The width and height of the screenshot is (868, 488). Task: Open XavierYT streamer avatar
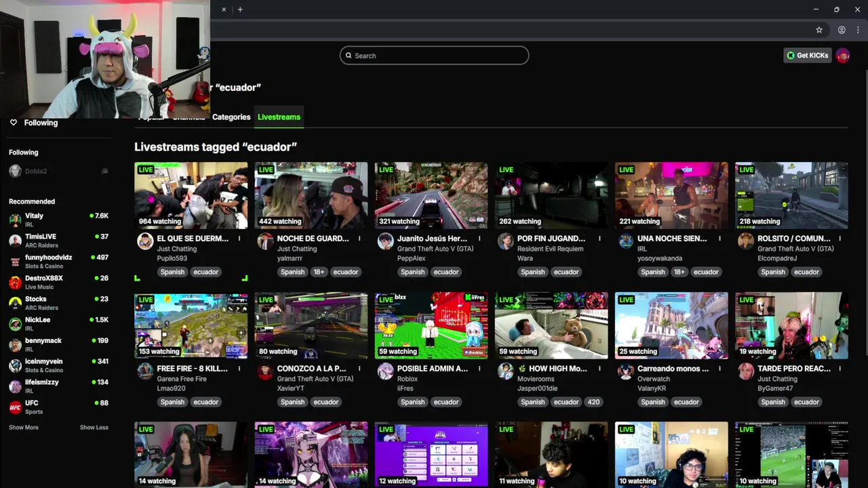[265, 371]
